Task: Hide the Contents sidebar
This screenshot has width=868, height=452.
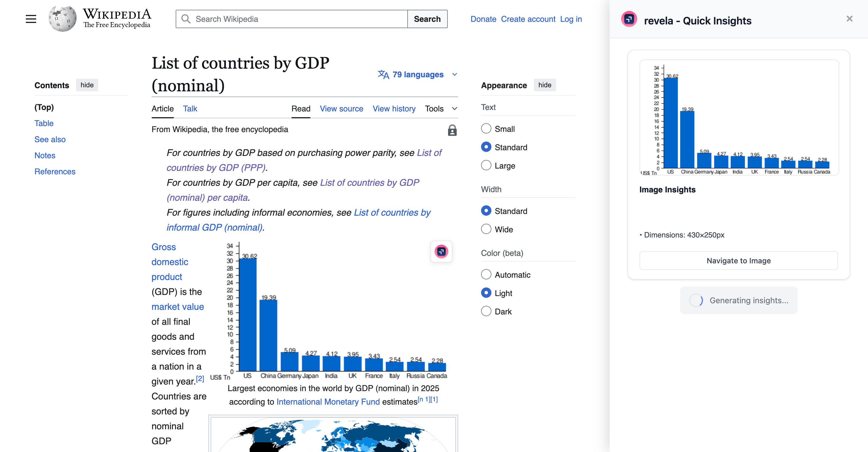Action: click(87, 85)
